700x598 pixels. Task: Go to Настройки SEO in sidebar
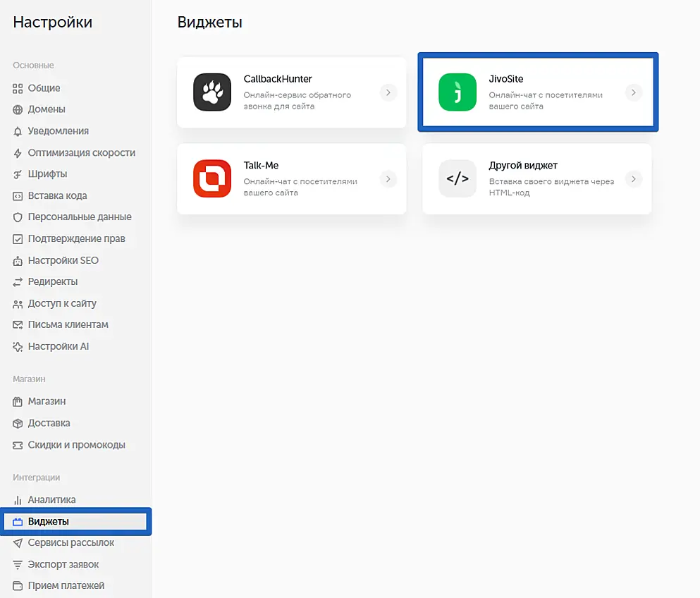[x=63, y=260]
